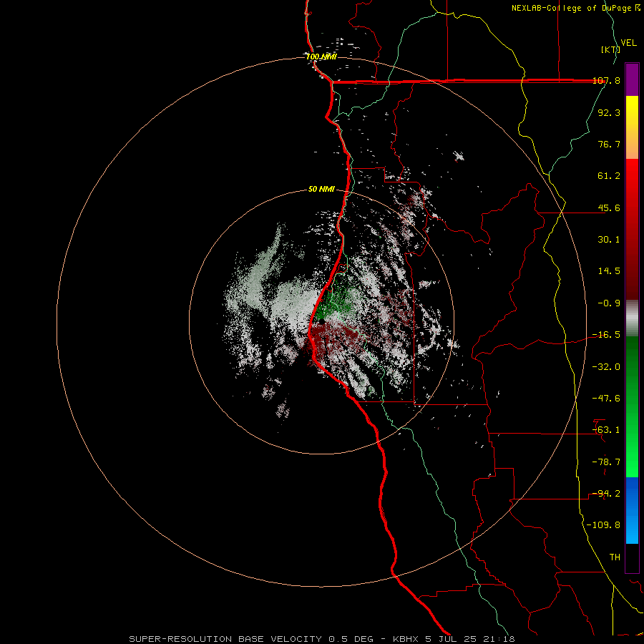Select the -32.0 scale value
Viewport: 644px width, 644px height.
(607, 367)
